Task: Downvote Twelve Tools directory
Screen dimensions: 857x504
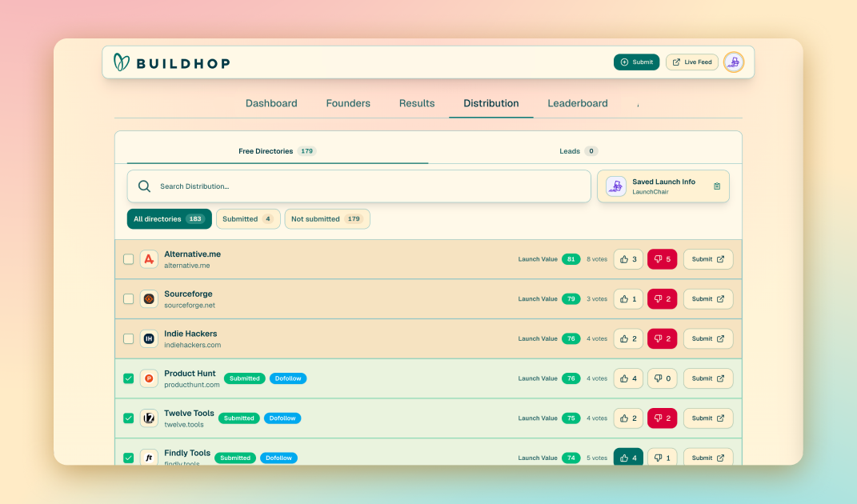Action: coord(663,418)
